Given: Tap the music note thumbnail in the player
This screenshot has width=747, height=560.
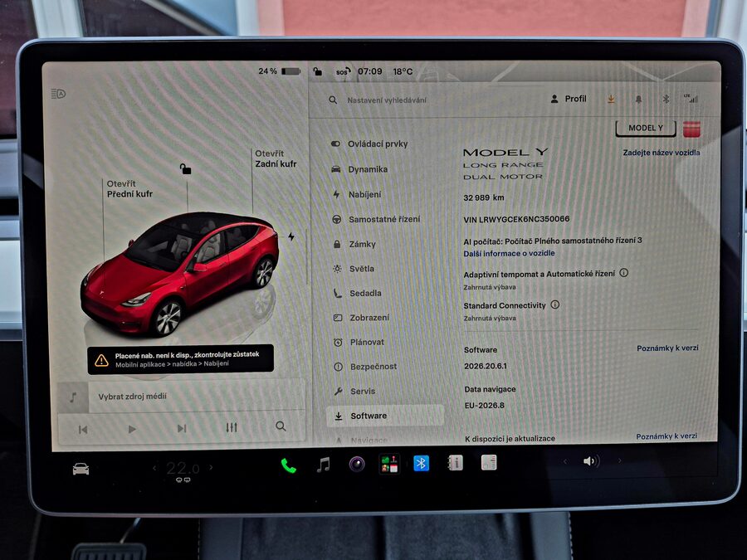Looking at the screenshot, I should click(73, 397).
